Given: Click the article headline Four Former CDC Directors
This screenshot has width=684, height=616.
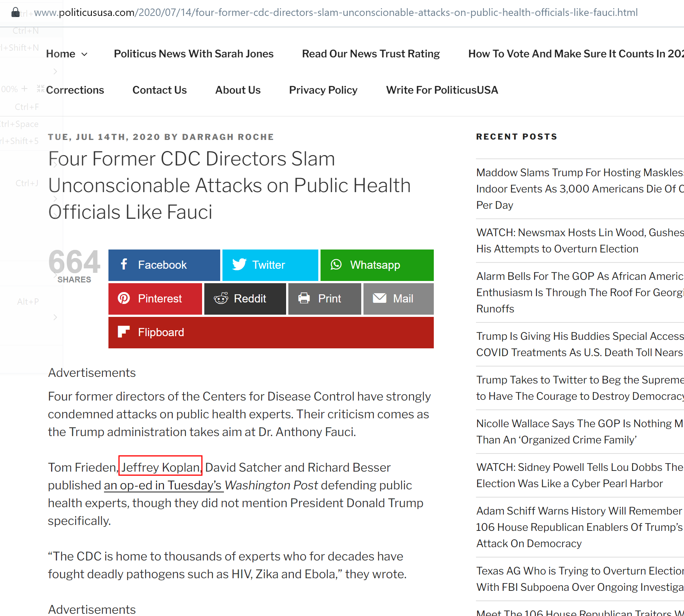Looking at the screenshot, I should coord(229,185).
